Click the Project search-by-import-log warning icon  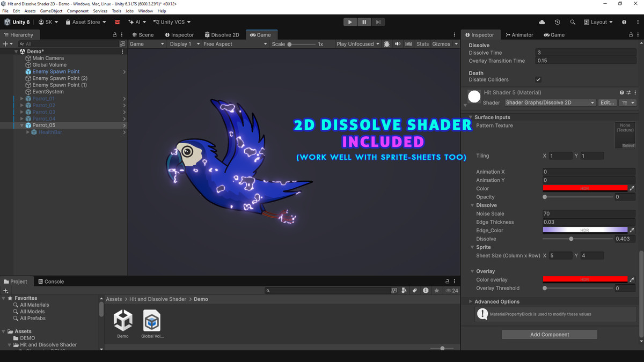coord(426,291)
